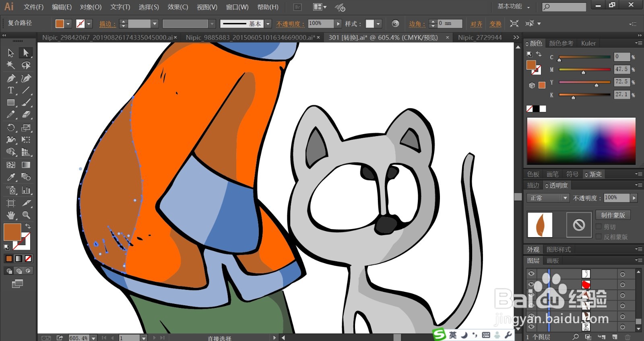Select the Lasso tool
This screenshot has width=644, height=341.
[26, 65]
